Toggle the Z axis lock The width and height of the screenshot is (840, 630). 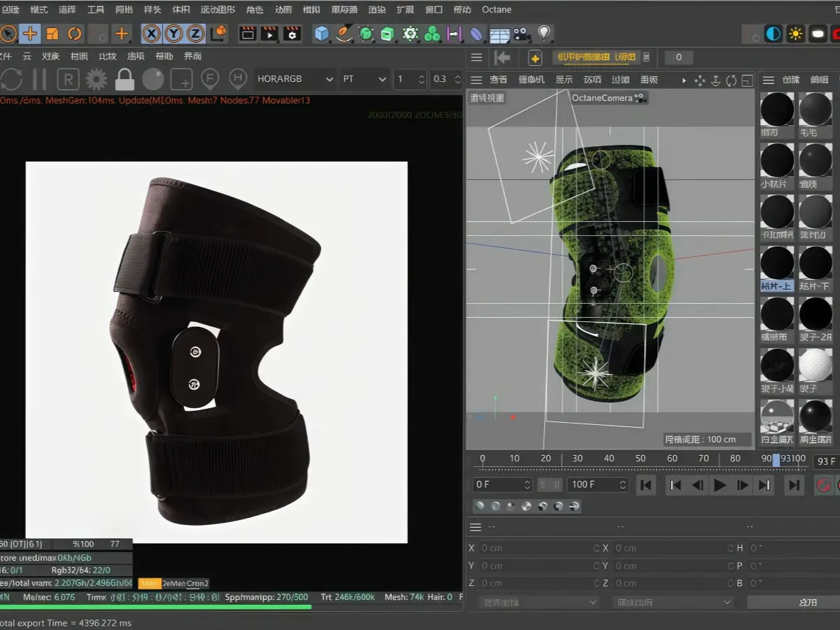195,34
